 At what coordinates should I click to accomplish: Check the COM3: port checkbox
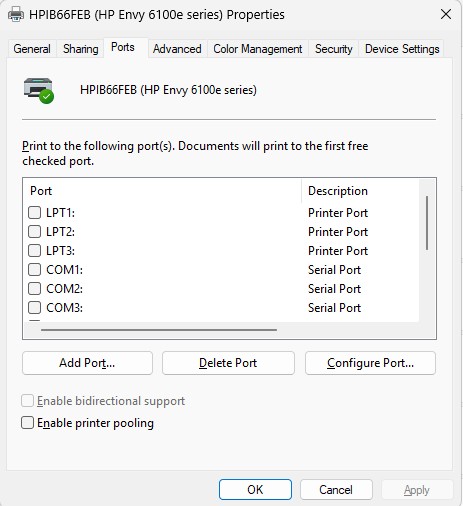coord(34,308)
